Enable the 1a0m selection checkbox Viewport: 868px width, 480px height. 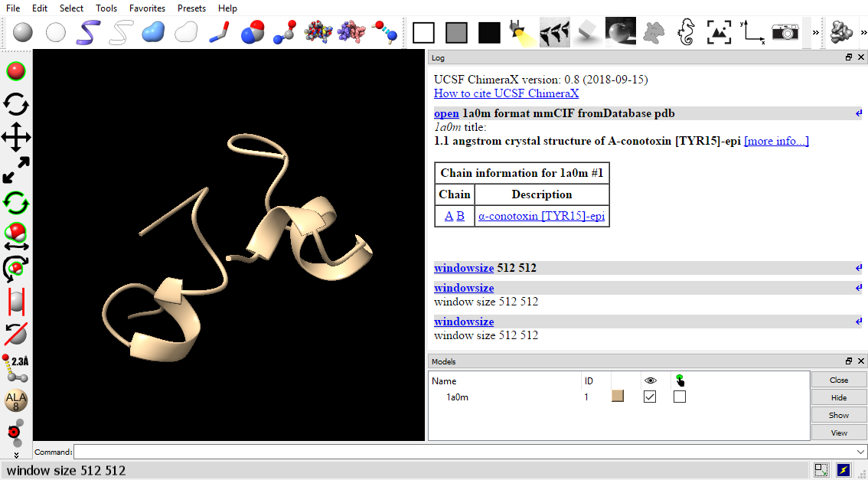680,397
